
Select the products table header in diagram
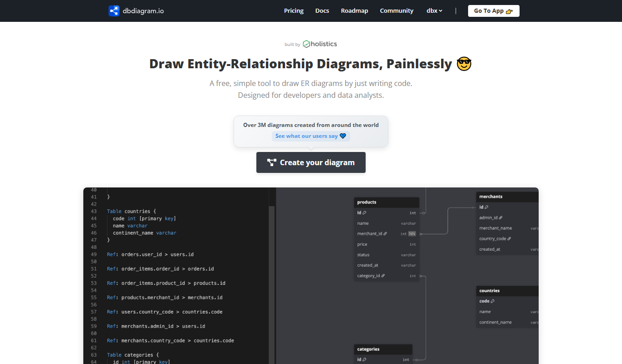coord(387,202)
